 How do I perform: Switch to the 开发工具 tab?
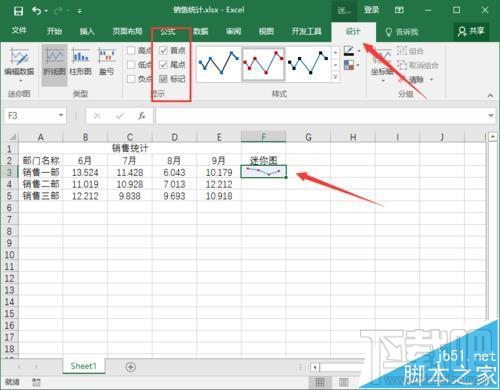coord(306,31)
